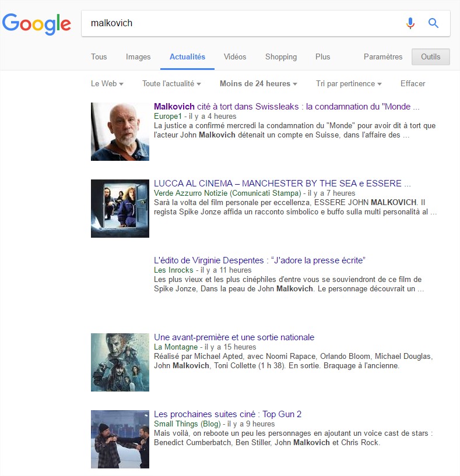Switch to the Vidéos tab
Image resolution: width=460 pixels, height=476 pixels.
235,57
